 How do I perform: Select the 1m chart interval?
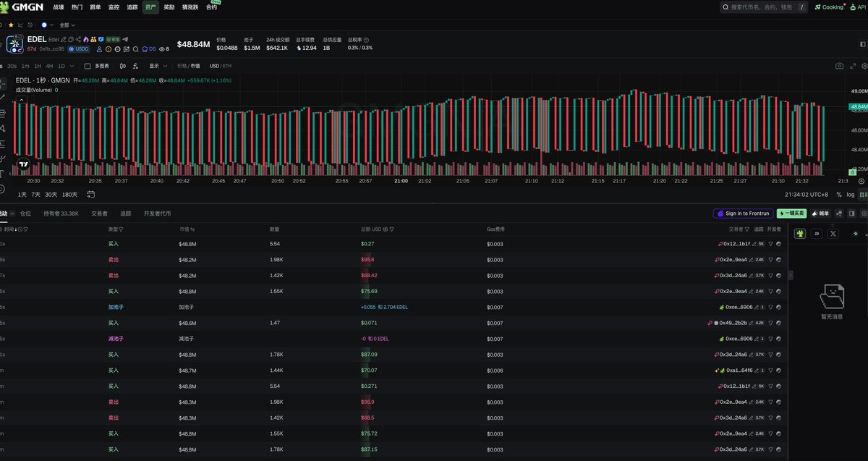pos(25,66)
